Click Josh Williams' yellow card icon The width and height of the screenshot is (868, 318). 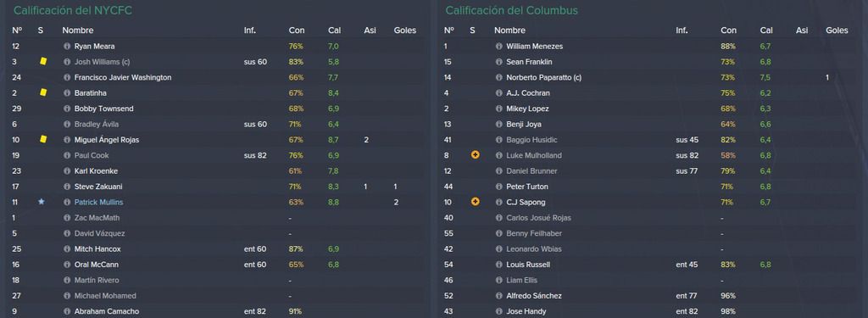42,62
